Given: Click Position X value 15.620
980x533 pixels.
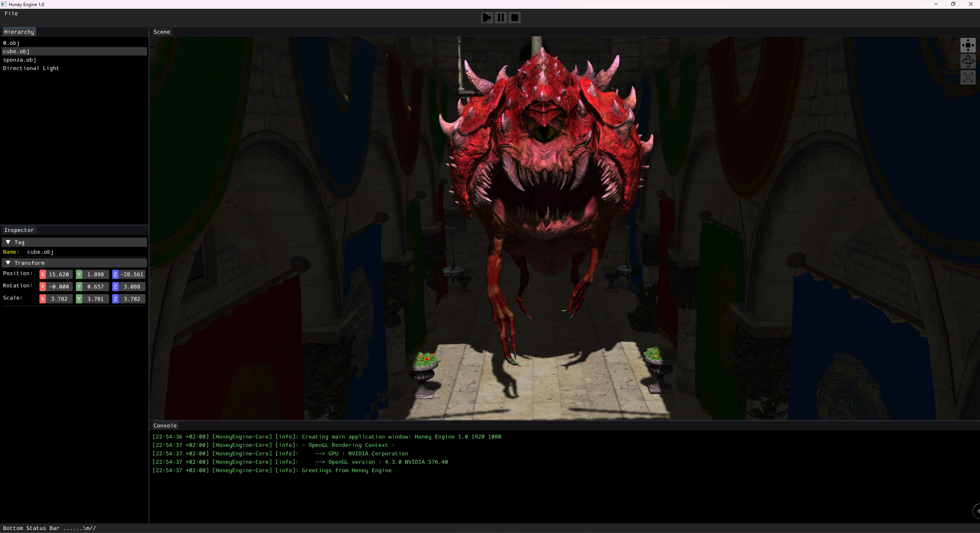Looking at the screenshot, I should coord(59,274).
